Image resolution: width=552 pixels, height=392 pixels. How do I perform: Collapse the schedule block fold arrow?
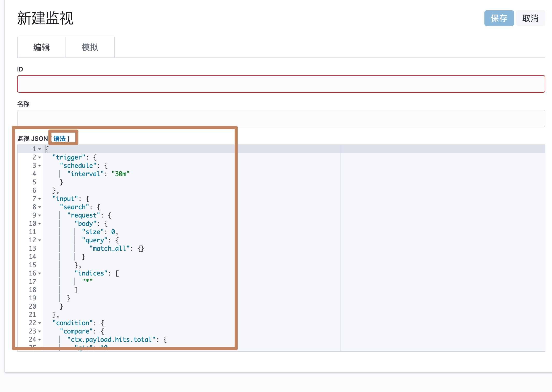pos(40,166)
